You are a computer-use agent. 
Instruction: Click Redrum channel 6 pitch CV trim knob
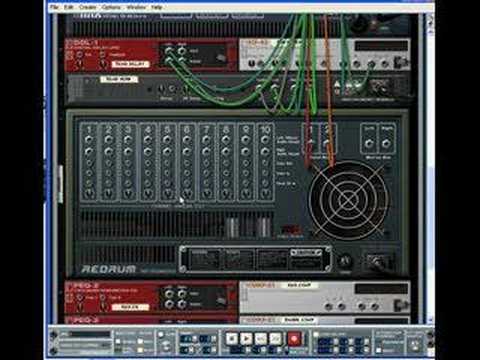click(x=187, y=193)
